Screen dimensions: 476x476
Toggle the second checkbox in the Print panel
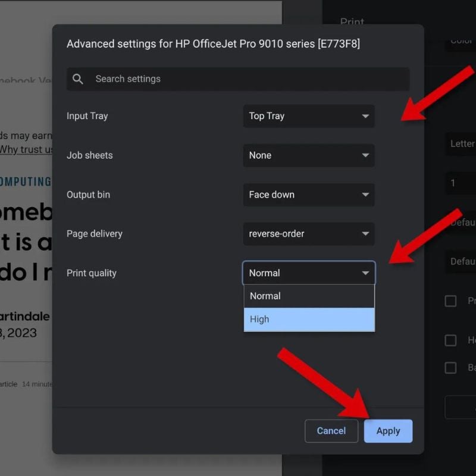tap(450, 340)
